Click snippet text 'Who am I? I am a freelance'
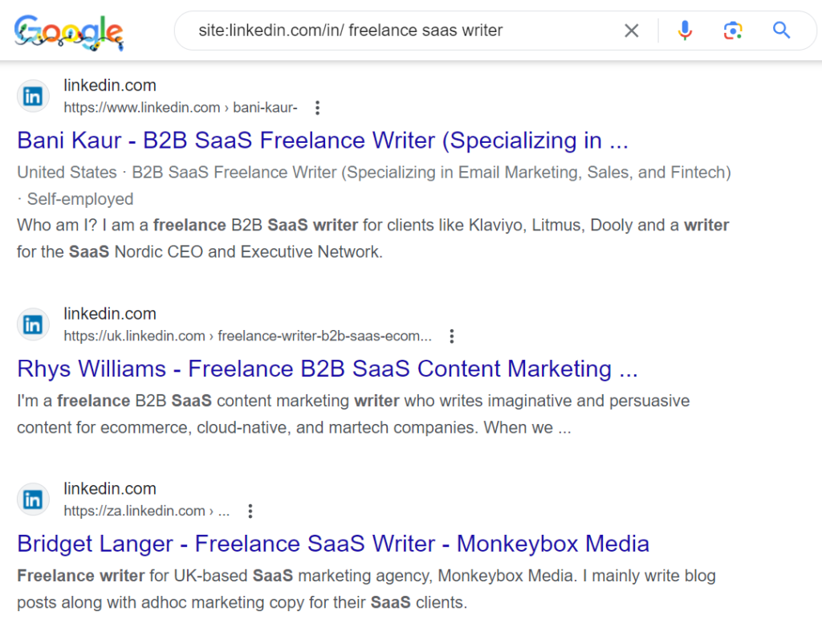The width and height of the screenshot is (822, 644). (121, 226)
